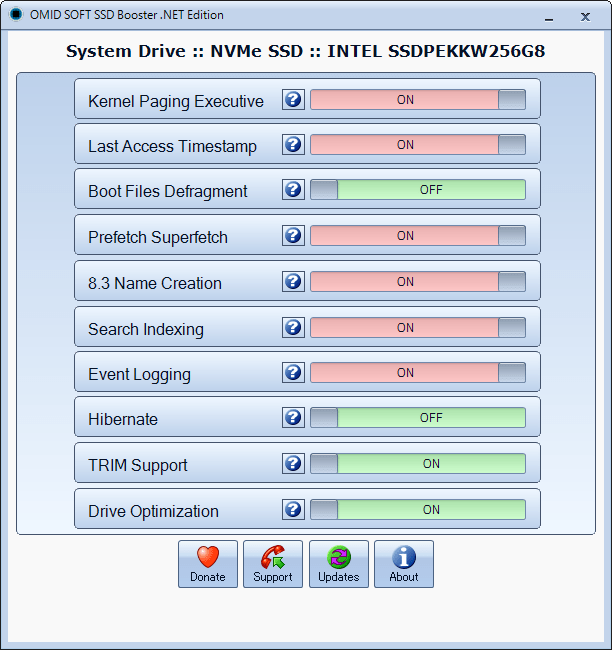This screenshot has width=612, height=650.
Task: Toggle Search Indexing switch
Action: pyautogui.click(x=418, y=328)
